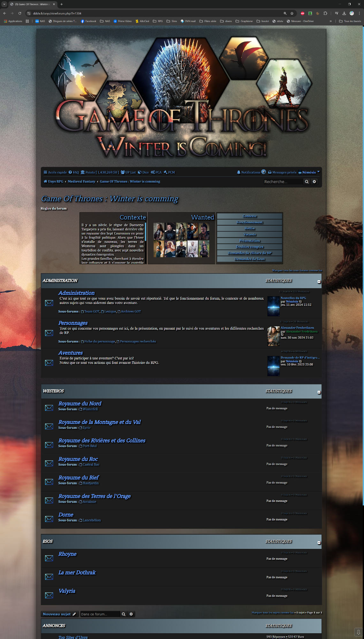
Task: Click envelope icon of Valyria forum
Action: [49, 595]
